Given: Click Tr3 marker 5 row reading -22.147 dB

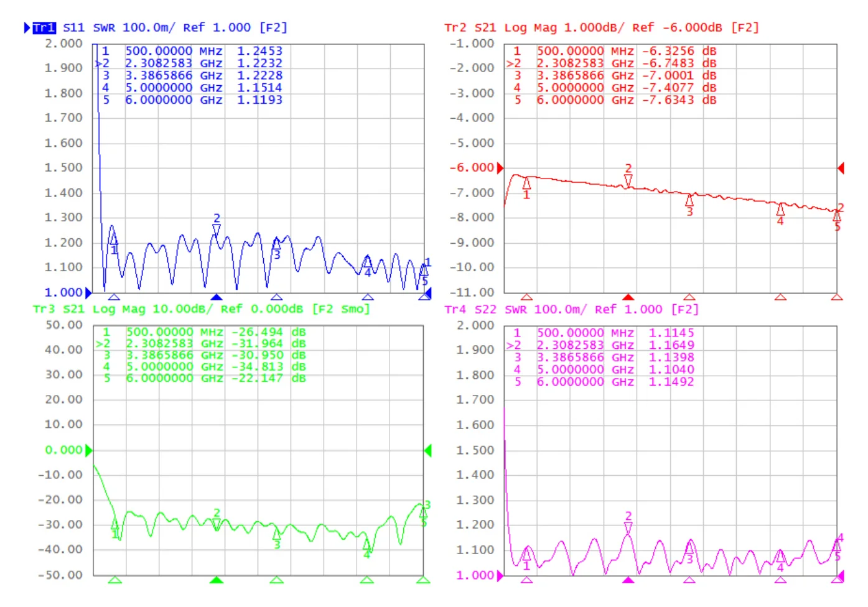Looking at the screenshot, I should [204, 378].
